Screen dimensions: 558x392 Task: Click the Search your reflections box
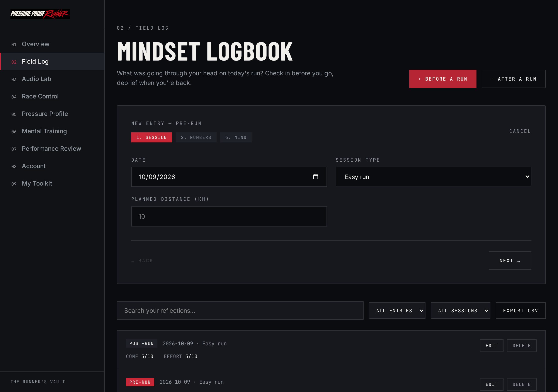tap(240, 311)
